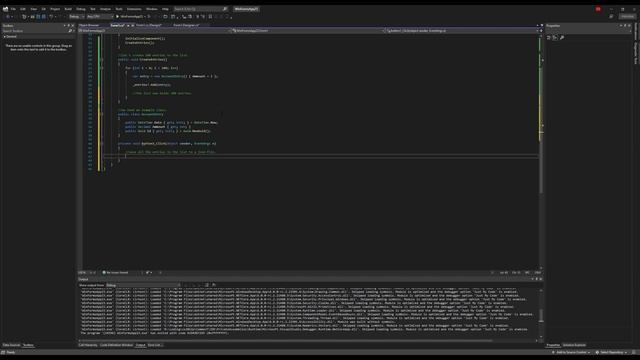
Task: Click the Property Pages wrench icon
Action: (x=562, y=38)
